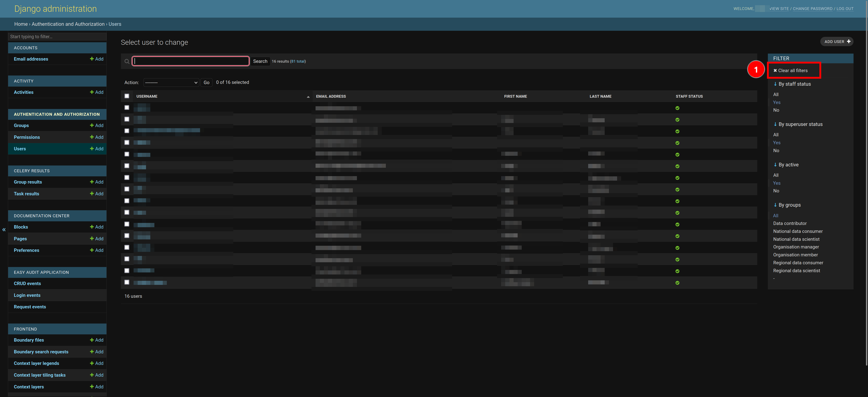868x397 pixels.
Task: Sort by Email Address column header
Action: [331, 96]
